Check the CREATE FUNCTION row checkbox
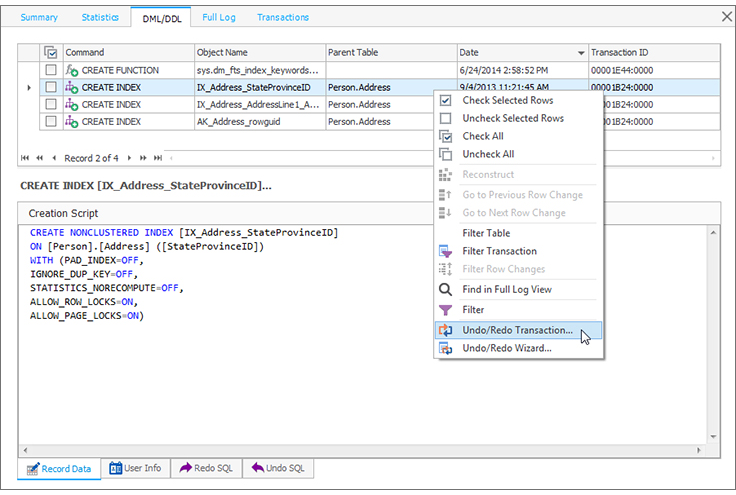The image size is (736, 495). pos(51,70)
